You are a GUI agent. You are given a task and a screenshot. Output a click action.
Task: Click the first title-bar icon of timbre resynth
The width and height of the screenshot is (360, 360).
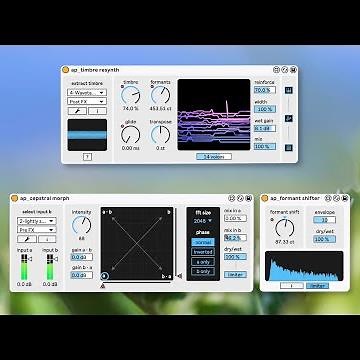[x=276, y=70]
